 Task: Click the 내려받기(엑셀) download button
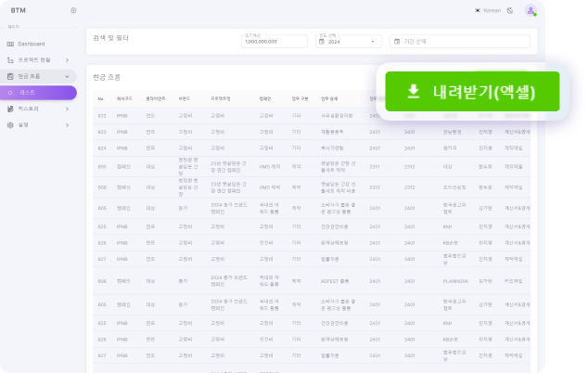tap(472, 91)
